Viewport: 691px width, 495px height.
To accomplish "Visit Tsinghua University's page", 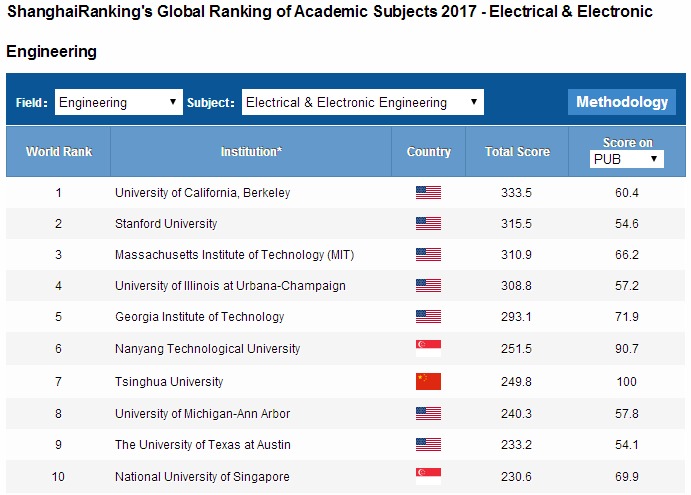I will tap(169, 381).
